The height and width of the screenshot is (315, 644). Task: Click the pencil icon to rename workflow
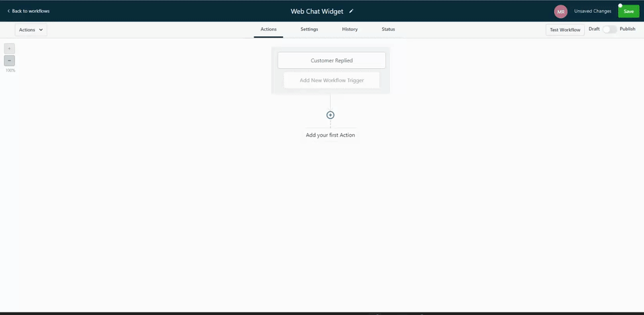351,11
